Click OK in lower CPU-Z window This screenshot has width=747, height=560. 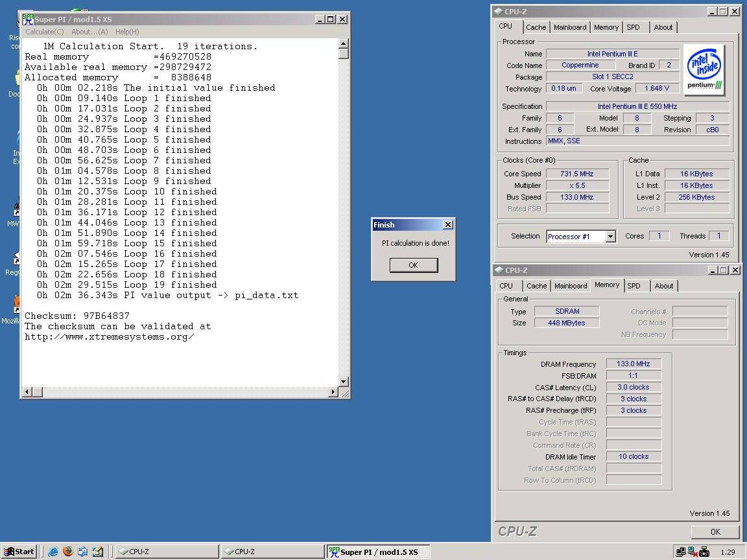point(715,532)
